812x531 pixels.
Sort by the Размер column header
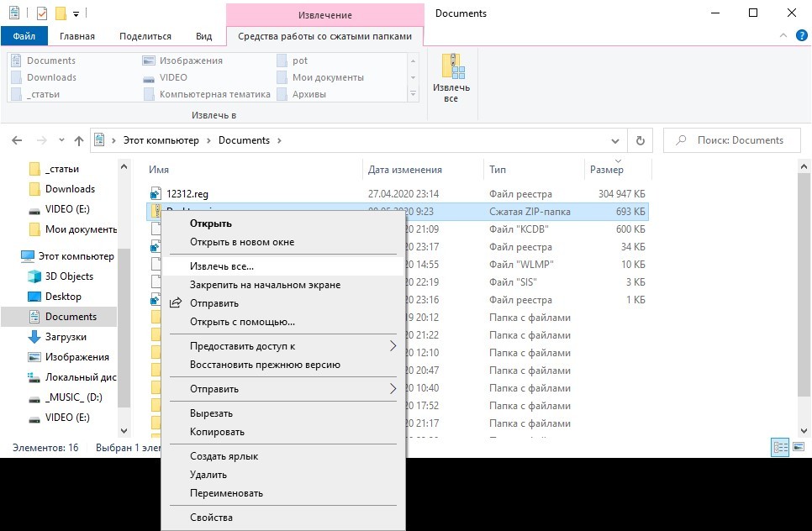(617, 170)
